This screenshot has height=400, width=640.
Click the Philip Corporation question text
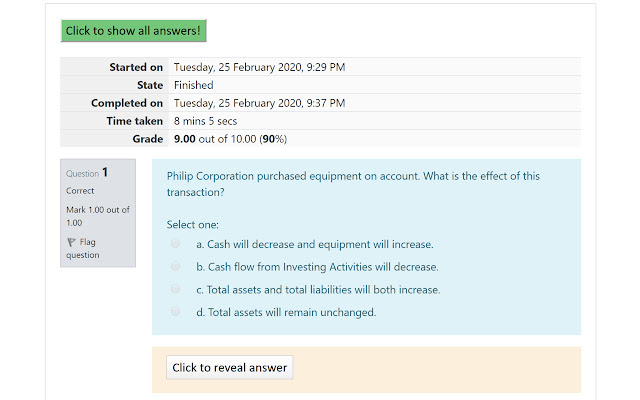353,183
